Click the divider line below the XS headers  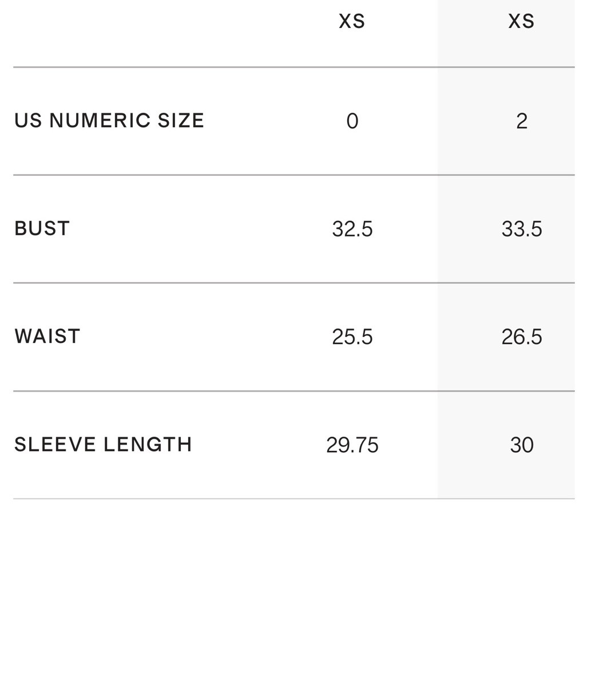tap(294, 67)
